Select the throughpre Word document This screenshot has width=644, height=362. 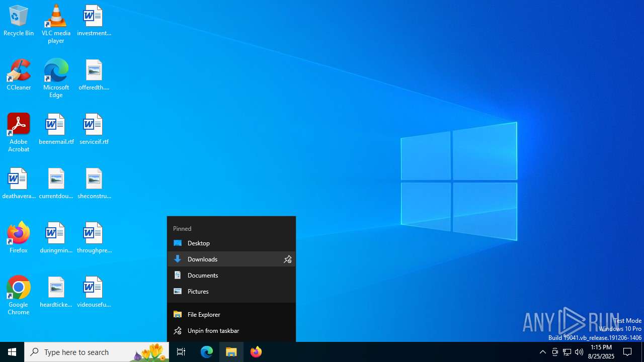click(x=94, y=238)
